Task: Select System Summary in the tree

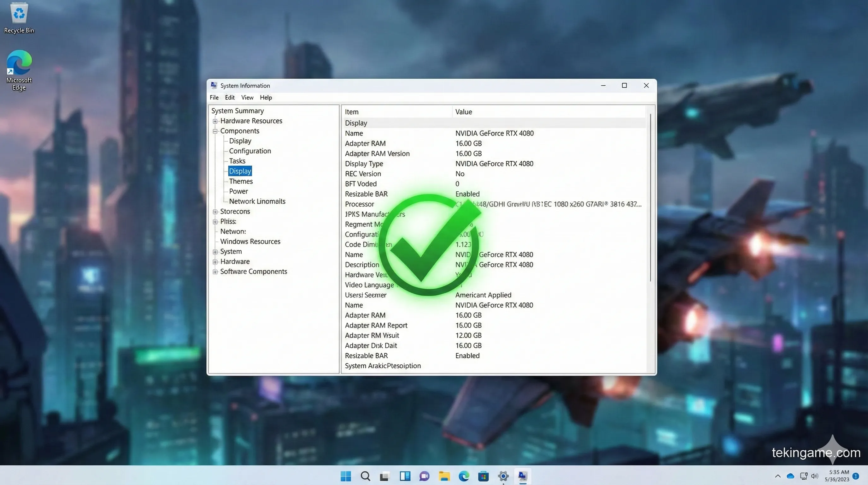Action: [237, 111]
